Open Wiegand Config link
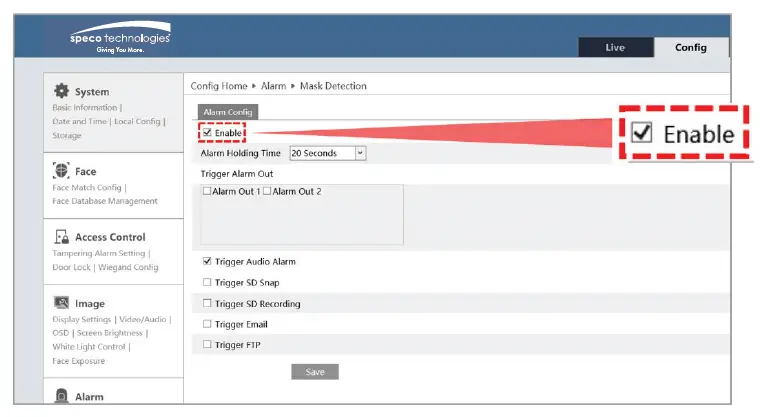 [x=128, y=267]
